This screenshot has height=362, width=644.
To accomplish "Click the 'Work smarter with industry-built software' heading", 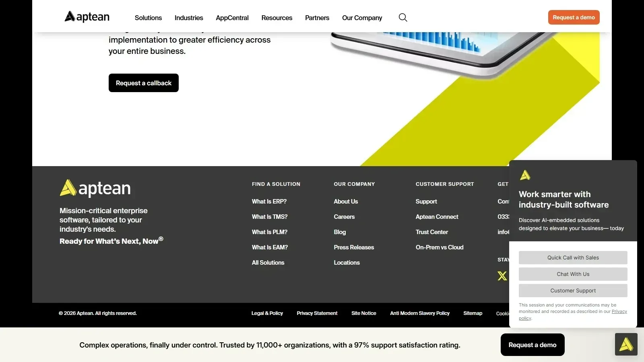I will (x=563, y=200).
